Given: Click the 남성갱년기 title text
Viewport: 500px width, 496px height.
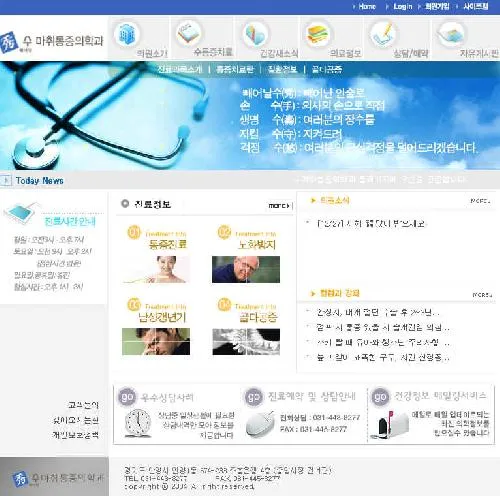Looking at the screenshot, I should (x=162, y=317).
